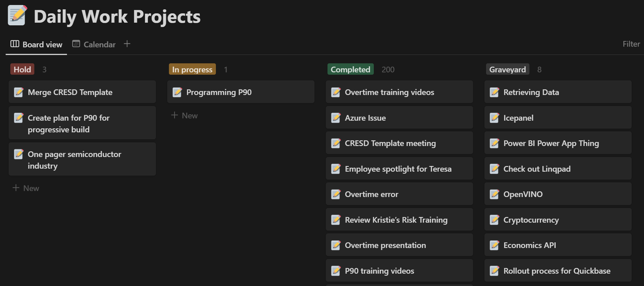Open the Check out Linqpad card

click(x=558, y=168)
